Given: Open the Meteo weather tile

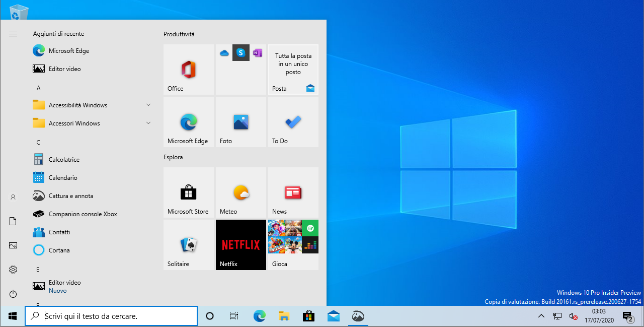Looking at the screenshot, I should click(x=241, y=192).
